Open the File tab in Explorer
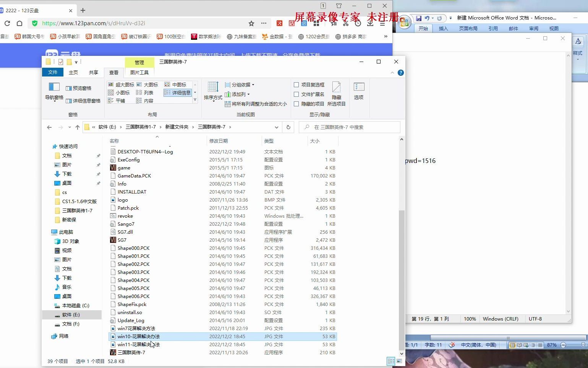Viewport: 588px width, 368px height. 53,72
